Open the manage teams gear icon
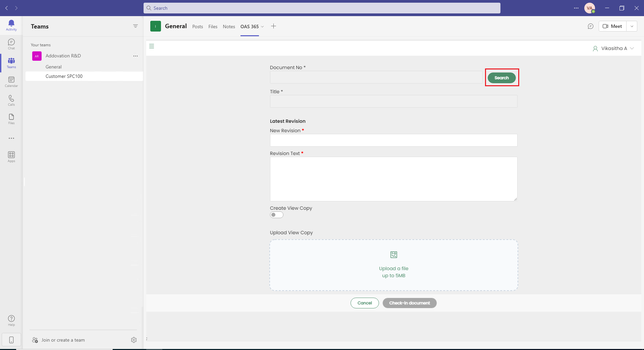Viewport: 644px width, 350px height. tap(134, 340)
